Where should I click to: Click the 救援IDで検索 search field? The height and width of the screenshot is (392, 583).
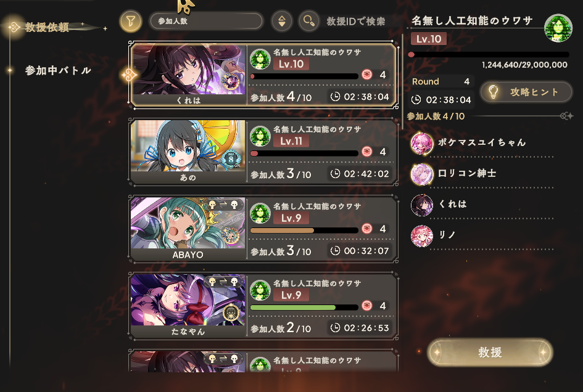tap(356, 22)
